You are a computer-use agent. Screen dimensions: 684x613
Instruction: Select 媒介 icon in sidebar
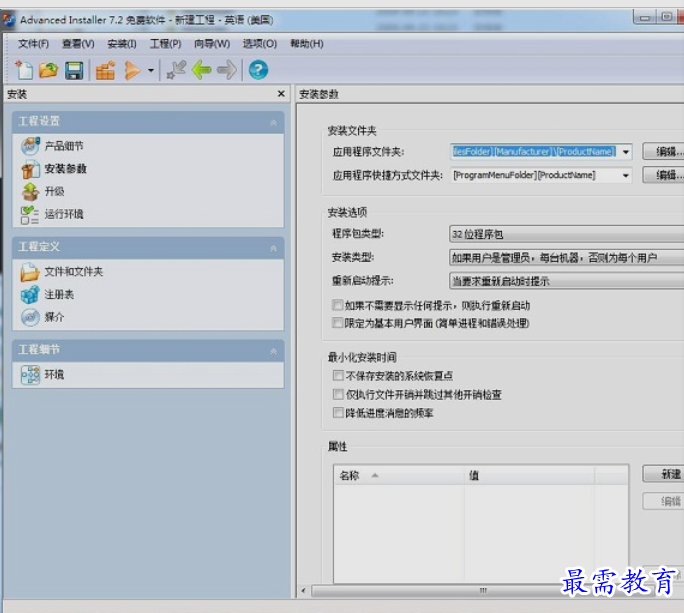point(30,317)
